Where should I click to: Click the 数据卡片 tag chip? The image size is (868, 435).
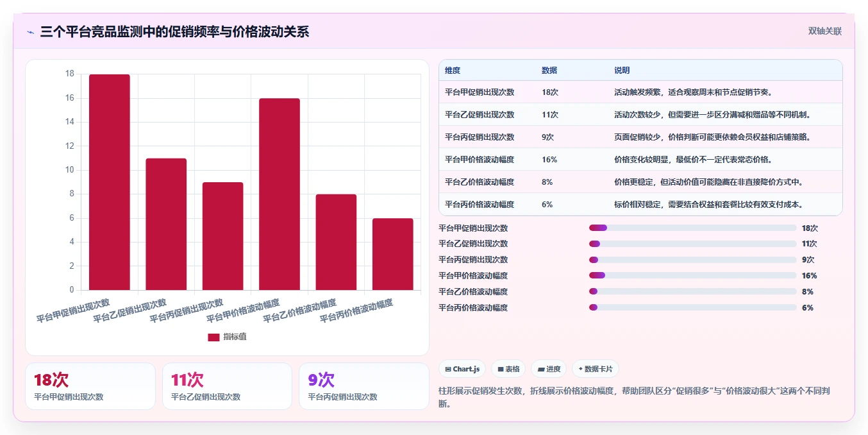point(595,369)
